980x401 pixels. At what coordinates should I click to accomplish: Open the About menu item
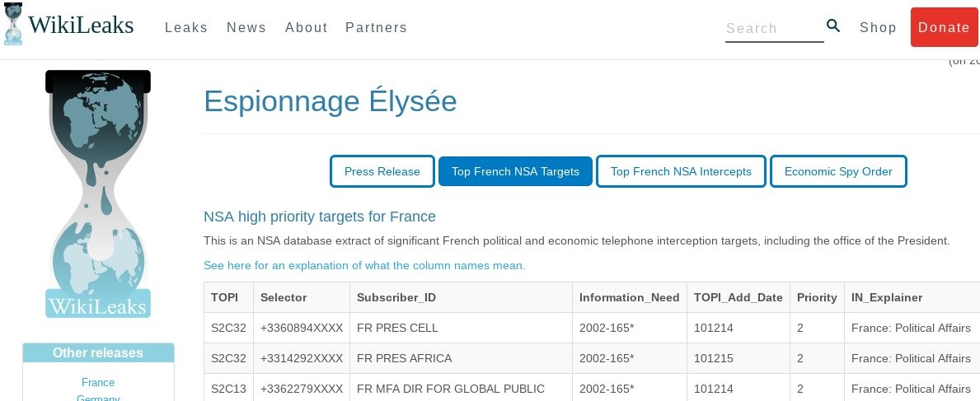307,27
